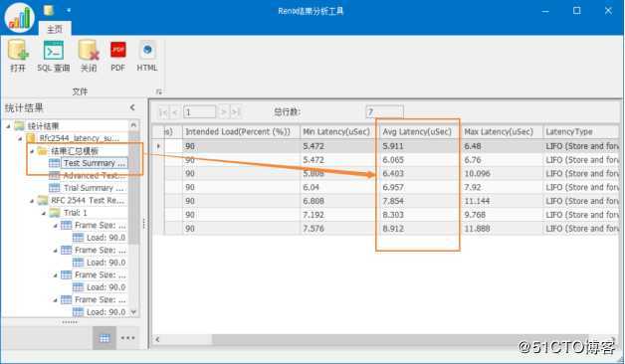Screen dimensions: 625x364
Task: Collapse the Trial: 1 node
Action: tap(44, 213)
